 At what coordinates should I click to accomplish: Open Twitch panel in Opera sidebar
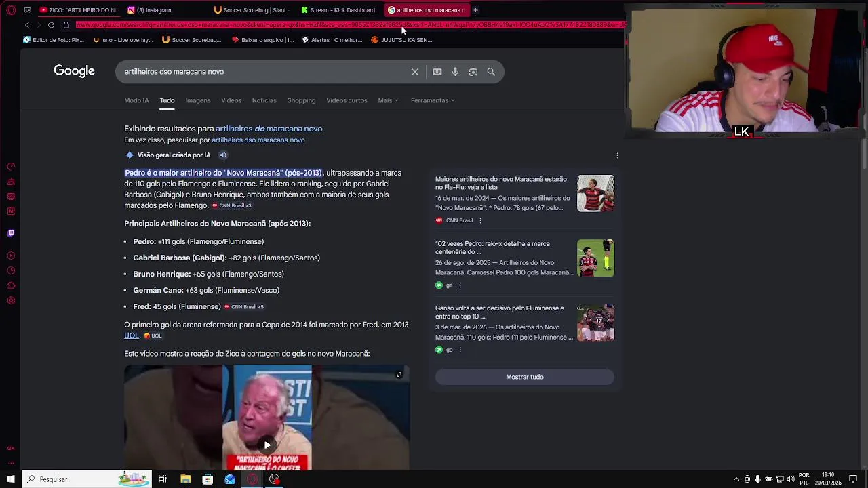coord(11,233)
